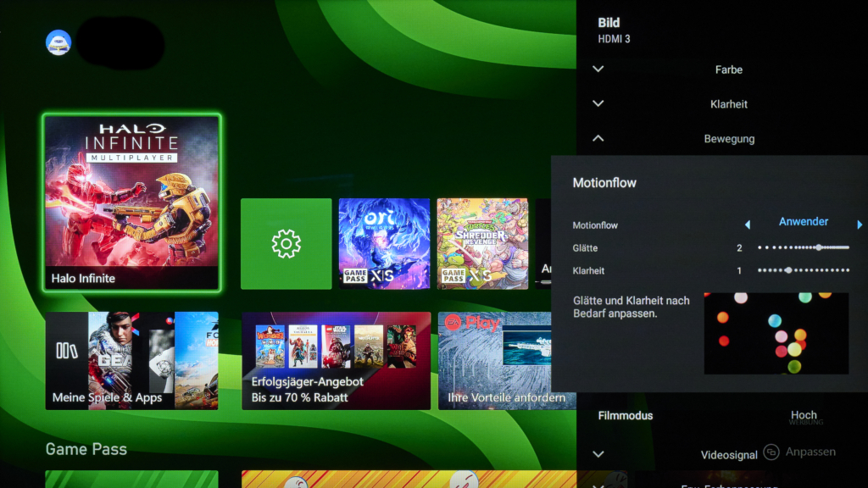The height and width of the screenshot is (488, 868).
Task: Collapse the Bewegung section chevron
Action: coord(598,138)
